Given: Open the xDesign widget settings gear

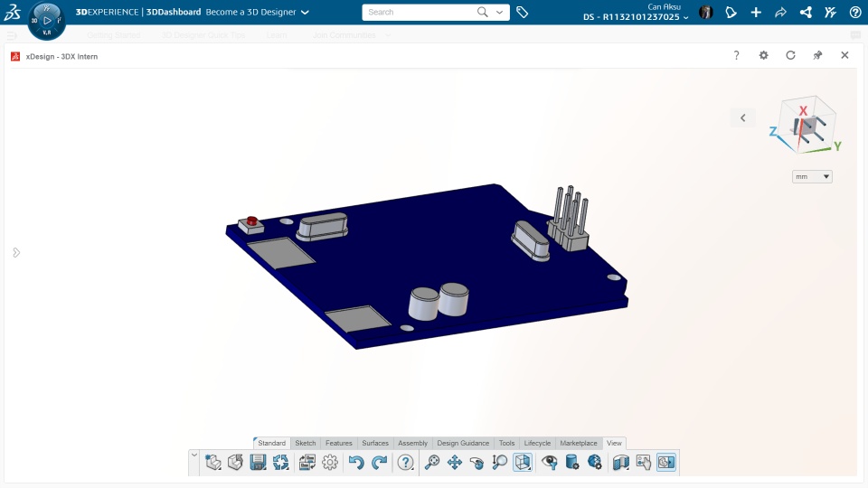Looking at the screenshot, I should 763,55.
